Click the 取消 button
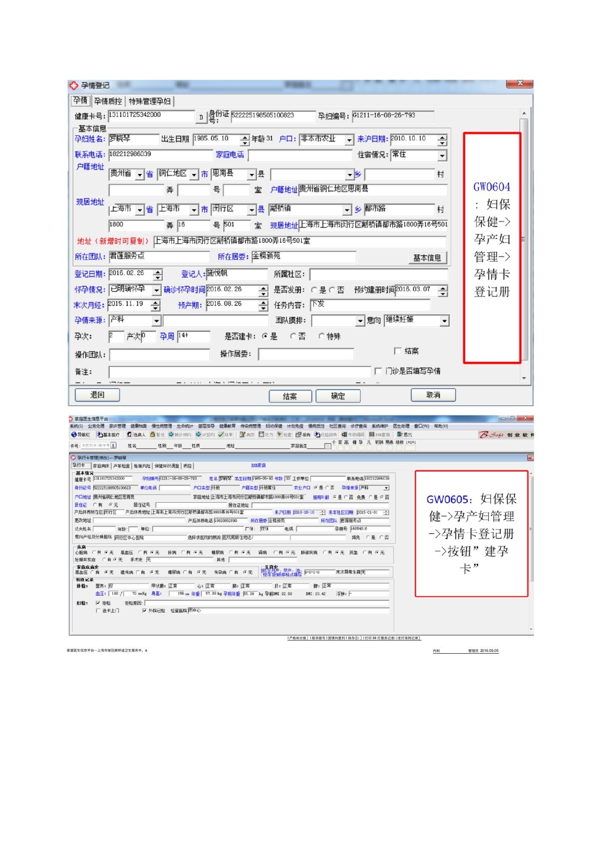This screenshot has width=601, height=868. tap(433, 395)
